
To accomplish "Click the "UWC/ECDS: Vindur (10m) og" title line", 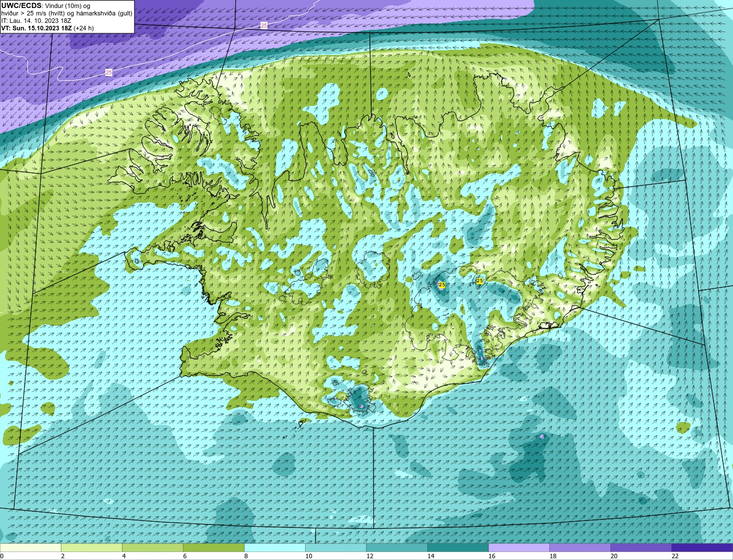I will (x=46, y=6).
